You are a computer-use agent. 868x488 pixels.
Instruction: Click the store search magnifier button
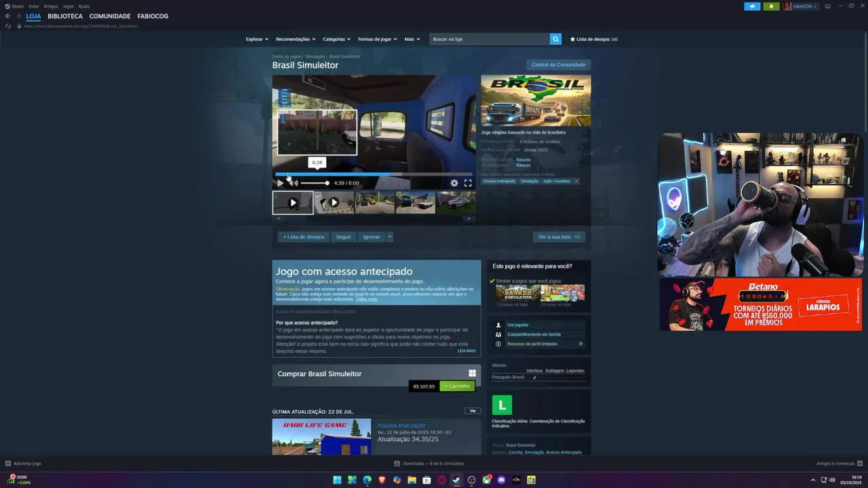click(555, 39)
